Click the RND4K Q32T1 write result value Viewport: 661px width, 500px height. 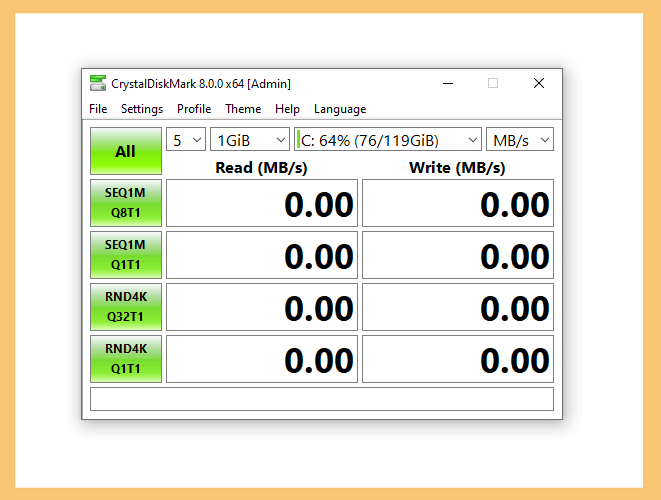pos(458,307)
